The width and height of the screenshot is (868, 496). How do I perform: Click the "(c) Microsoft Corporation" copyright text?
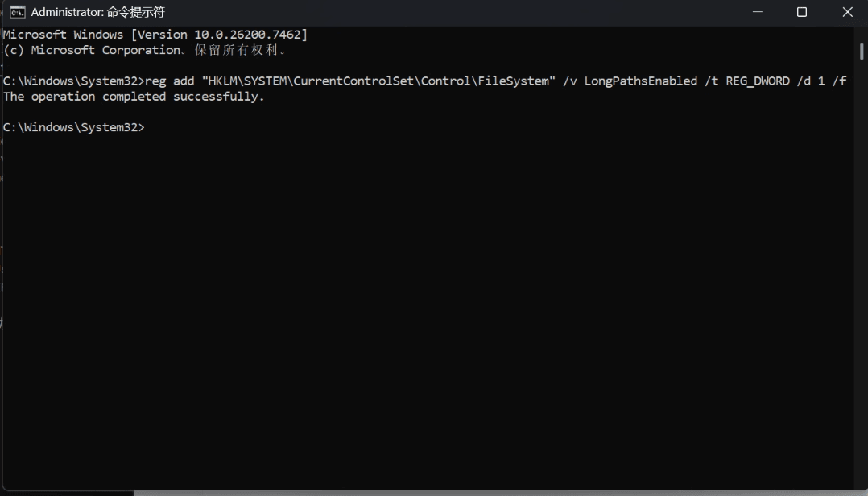[92, 50]
